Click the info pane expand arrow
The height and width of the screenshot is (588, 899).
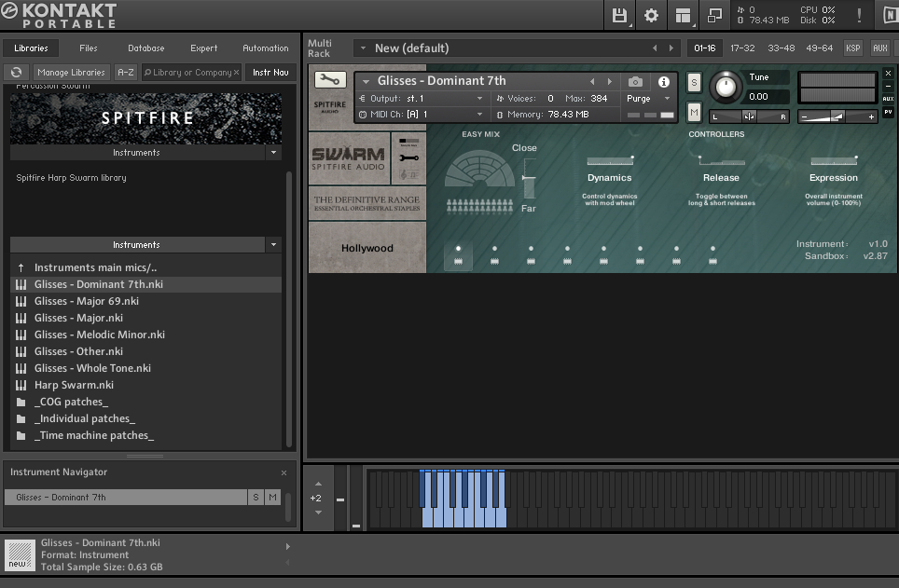coord(288,547)
